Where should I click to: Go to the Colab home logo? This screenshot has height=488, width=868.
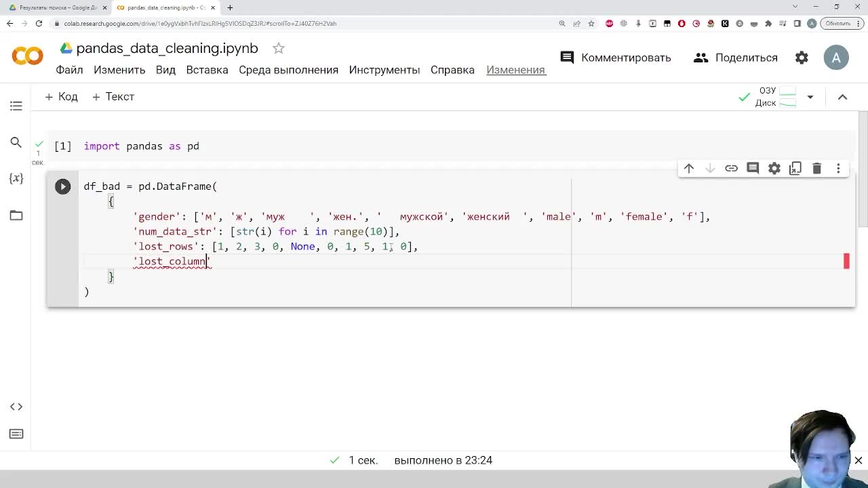point(27,56)
